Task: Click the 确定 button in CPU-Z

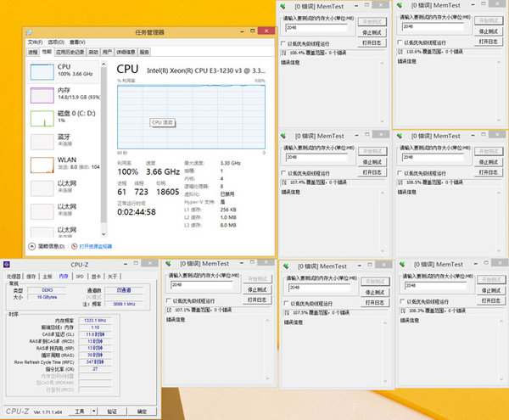Action: pyautogui.click(x=142, y=412)
